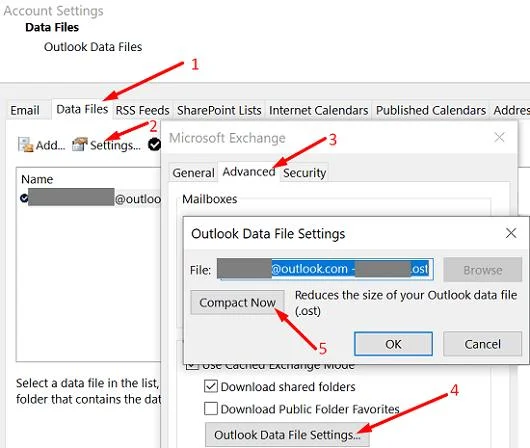Open the Published Calendars tab

pyautogui.click(x=431, y=110)
